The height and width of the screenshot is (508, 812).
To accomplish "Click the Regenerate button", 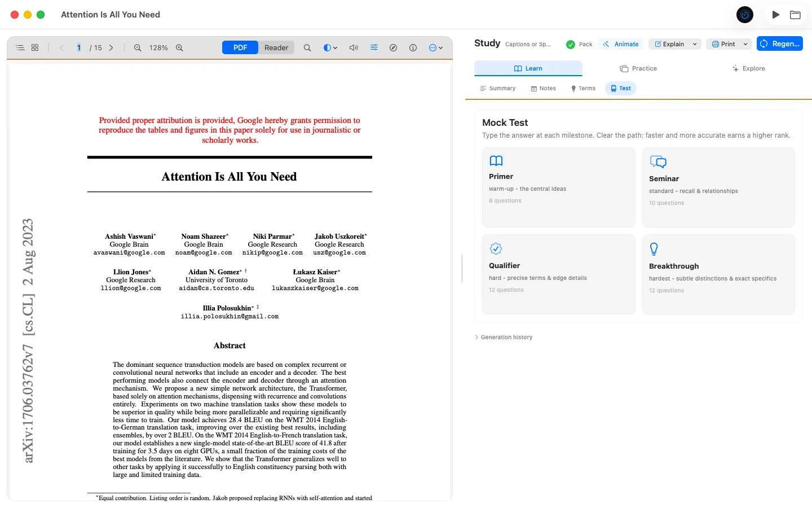I will [780, 43].
